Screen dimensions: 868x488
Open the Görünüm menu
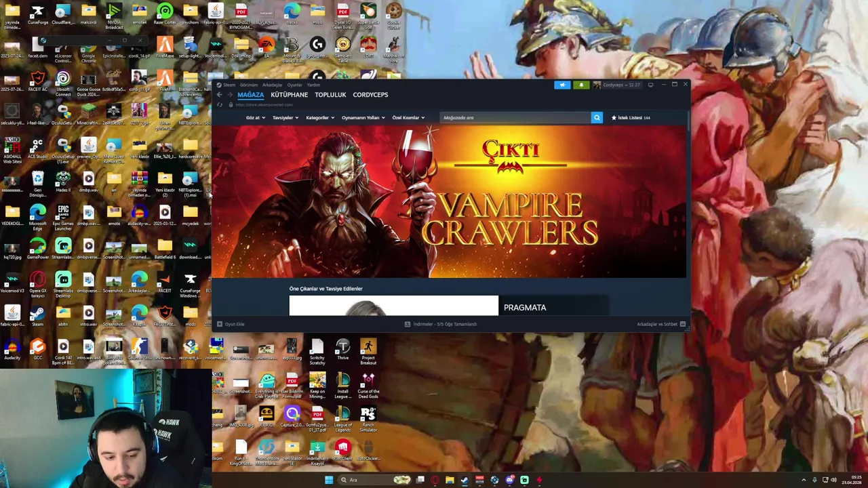coord(249,85)
